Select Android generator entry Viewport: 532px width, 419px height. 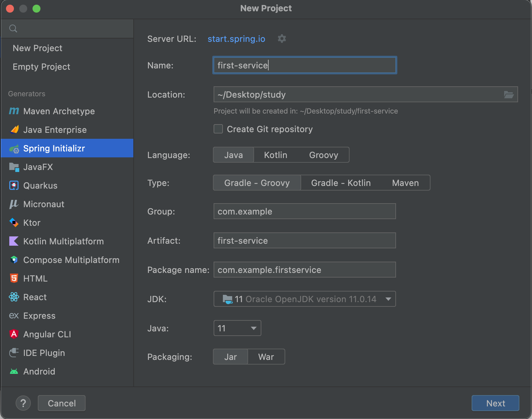click(67, 372)
